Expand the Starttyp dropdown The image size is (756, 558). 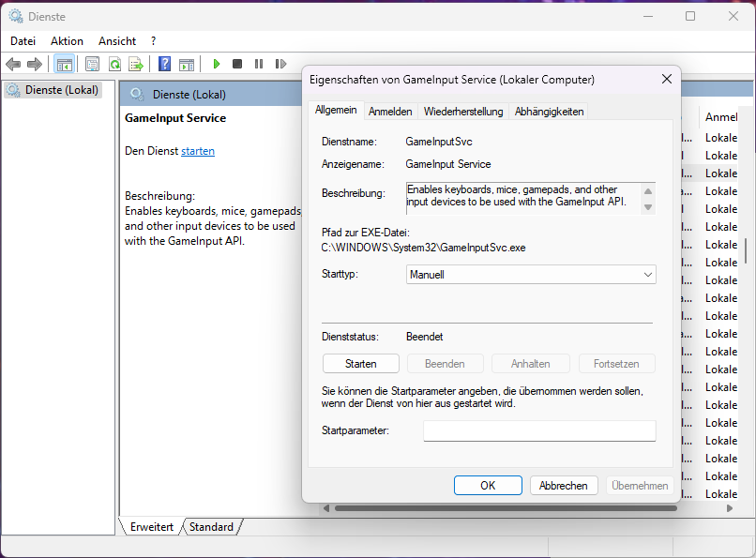tap(531, 274)
